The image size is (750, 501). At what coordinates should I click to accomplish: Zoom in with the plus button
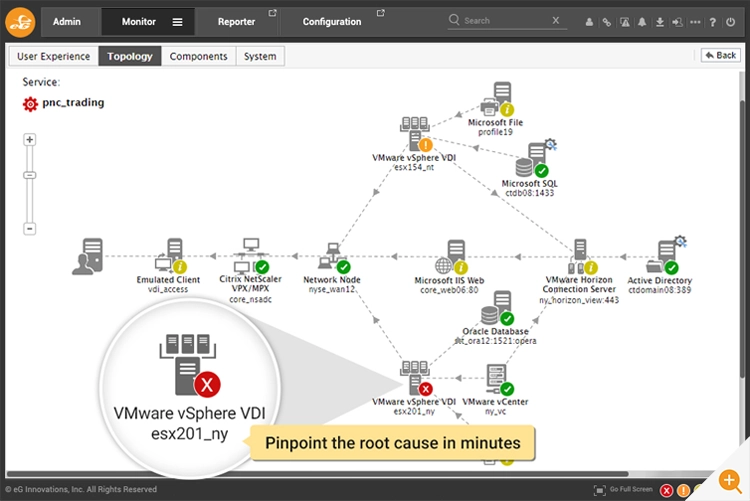click(30, 139)
